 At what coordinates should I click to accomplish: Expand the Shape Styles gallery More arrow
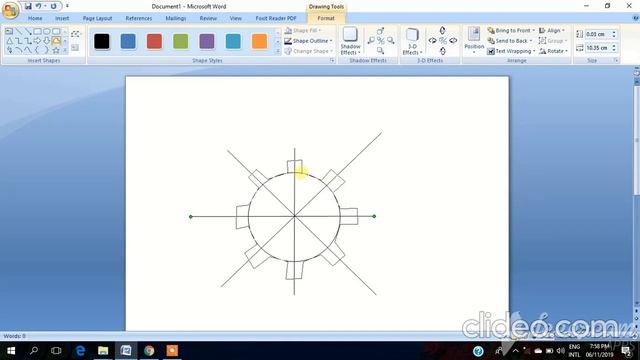(278, 51)
